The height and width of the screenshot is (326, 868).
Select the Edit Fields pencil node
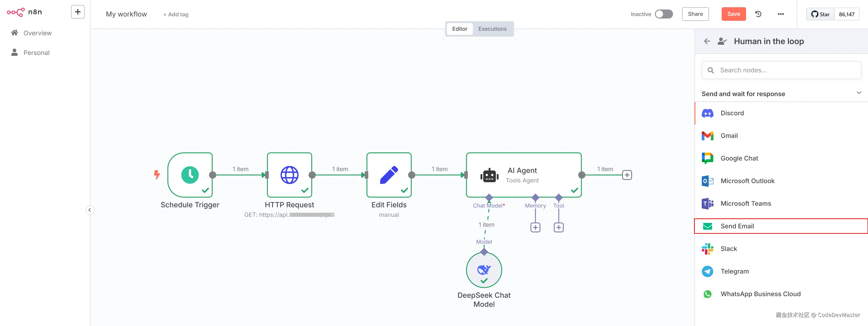tap(389, 175)
